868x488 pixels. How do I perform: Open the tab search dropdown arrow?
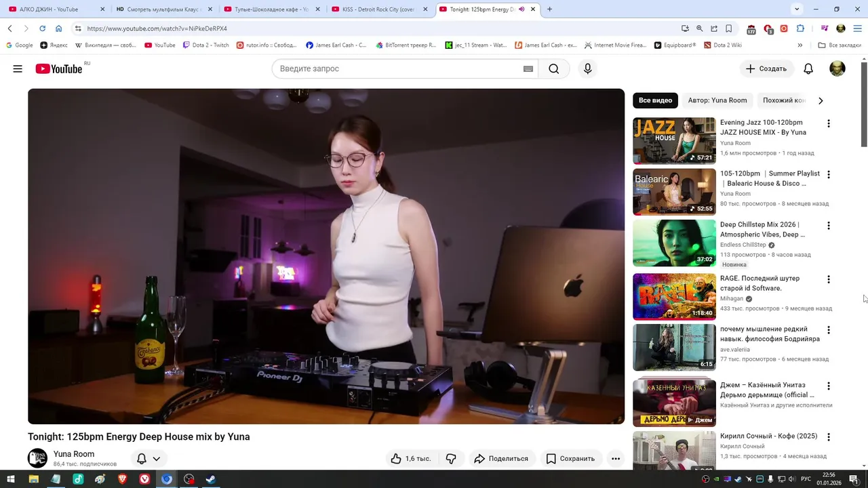(797, 9)
